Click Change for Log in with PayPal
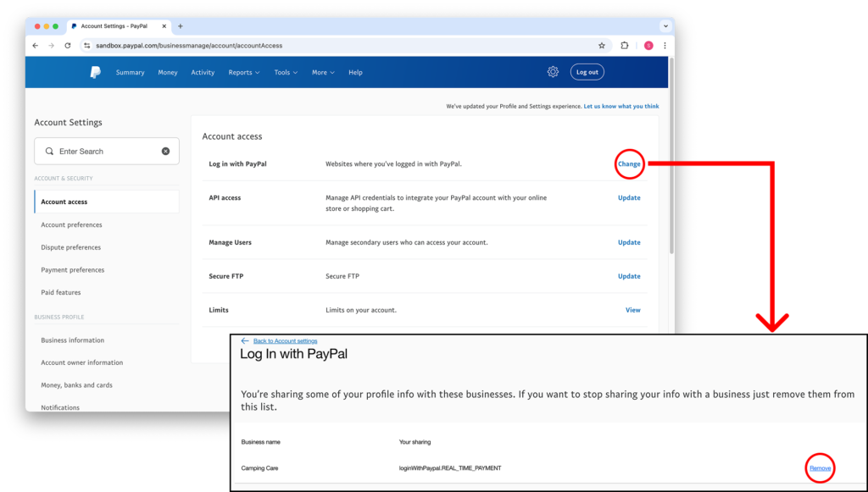Viewport: 868px width, 492px height. coord(629,163)
